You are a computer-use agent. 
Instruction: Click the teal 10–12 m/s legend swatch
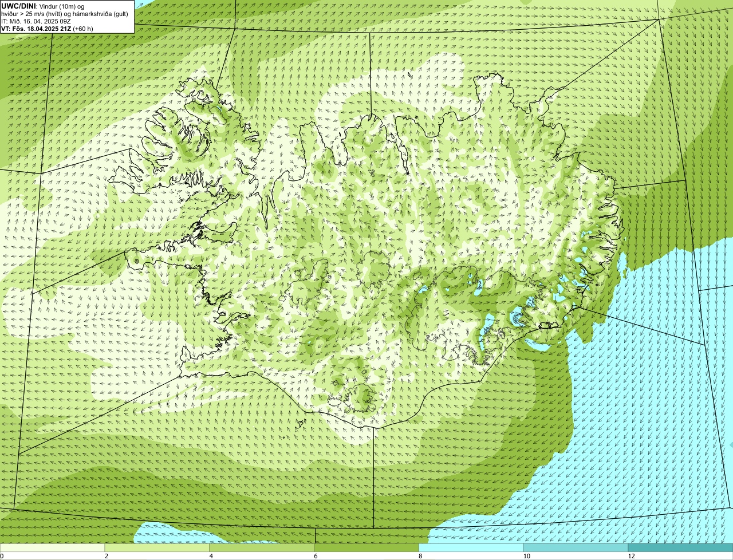[x=576, y=548]
